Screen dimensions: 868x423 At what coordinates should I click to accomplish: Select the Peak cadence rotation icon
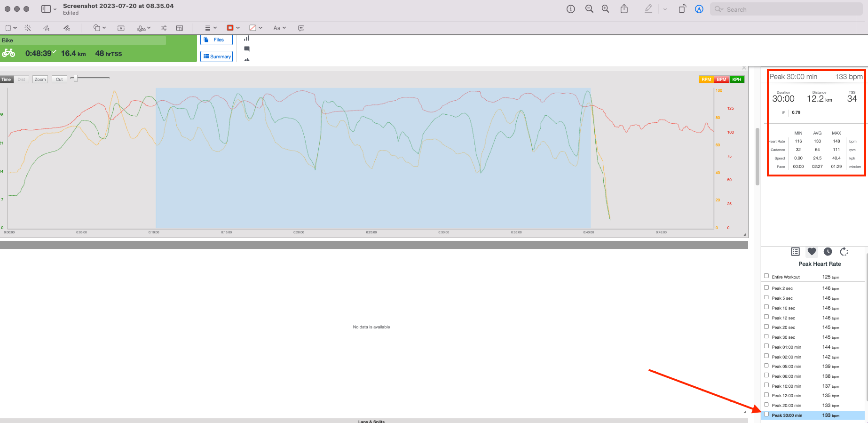coord(844,252)
